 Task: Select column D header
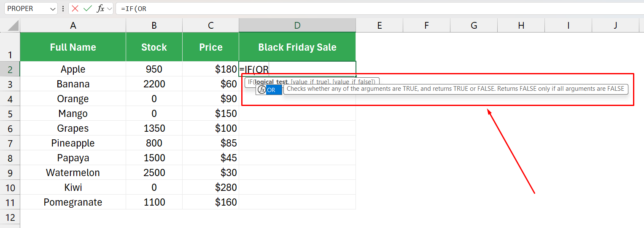pos(297,26)
